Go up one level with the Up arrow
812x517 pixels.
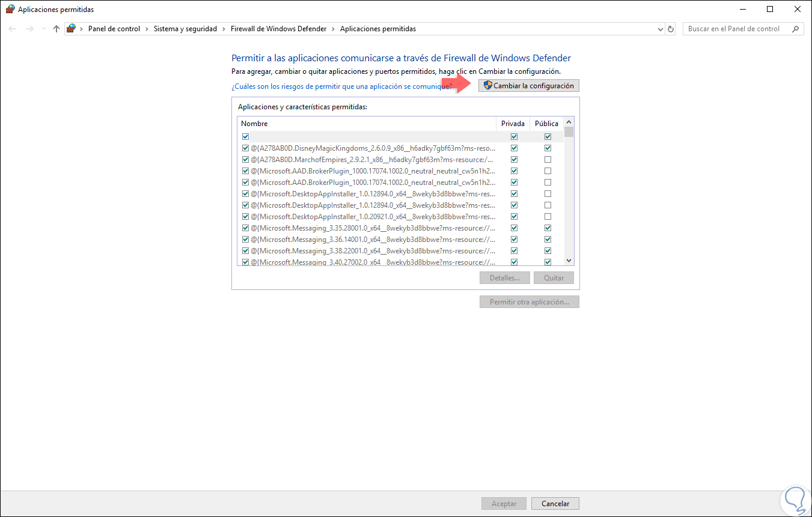coord(56,29)
